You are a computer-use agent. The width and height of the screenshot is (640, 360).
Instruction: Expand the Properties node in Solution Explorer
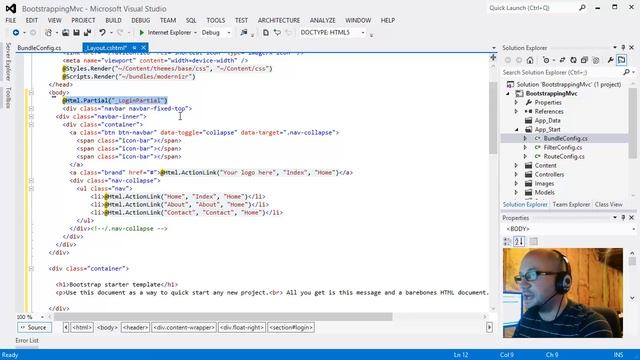pos(516,102)
